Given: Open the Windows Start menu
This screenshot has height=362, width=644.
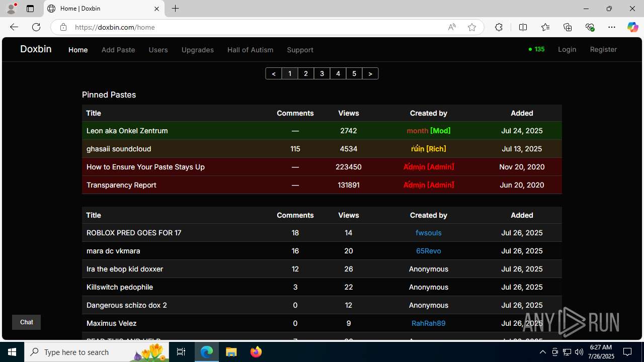Looking at the screenshot, I should click(12, 352).
